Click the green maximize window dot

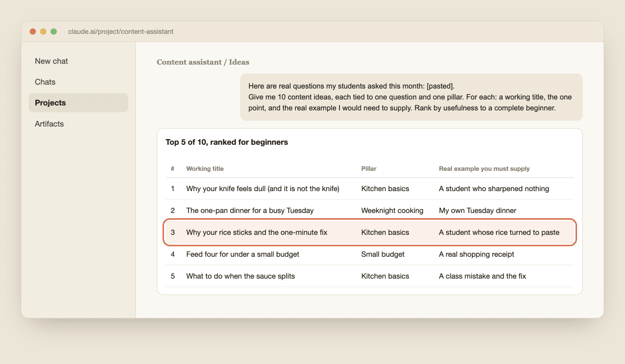tap(54, 32)
